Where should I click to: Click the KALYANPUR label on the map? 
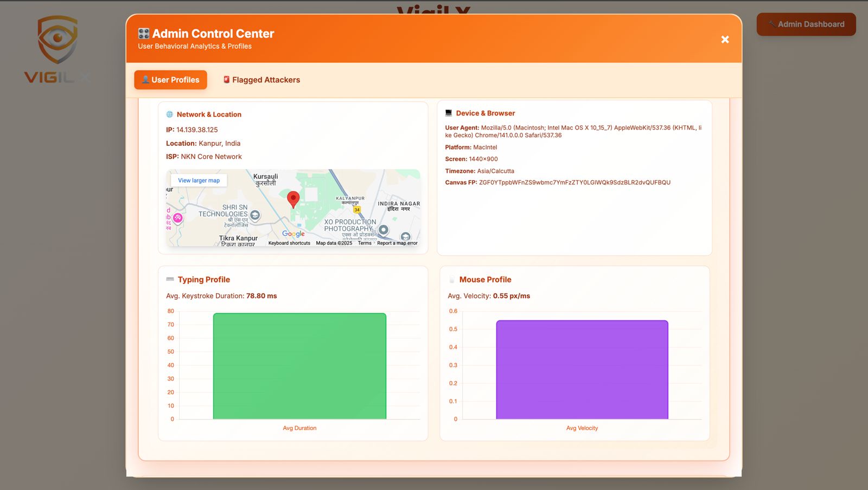click(350, 201)
